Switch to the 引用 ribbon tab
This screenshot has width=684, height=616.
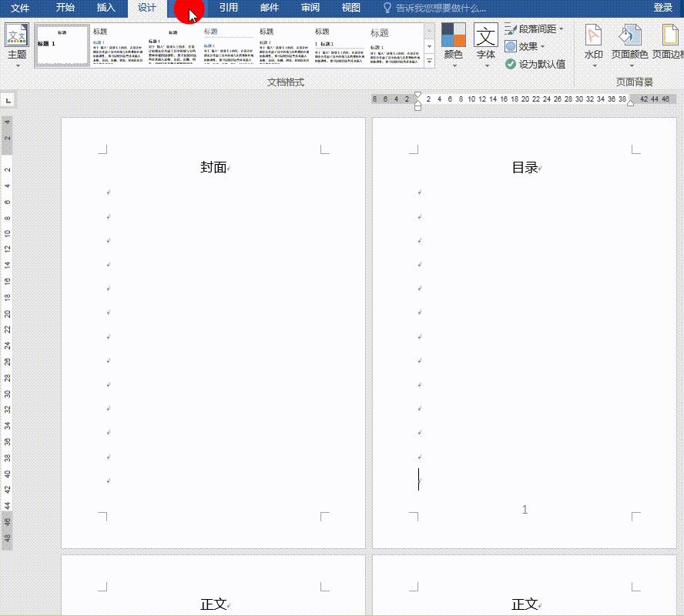228,8
